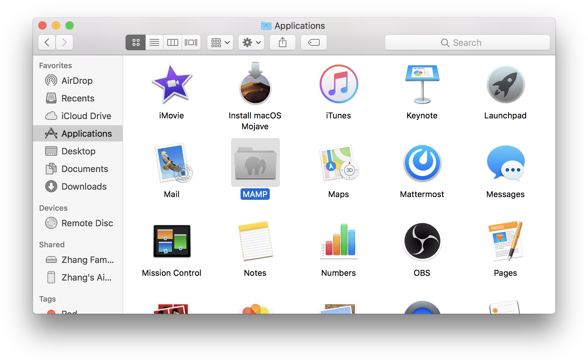
Task: Open Recents in the sidebar
Action: (x=78, y=98)
